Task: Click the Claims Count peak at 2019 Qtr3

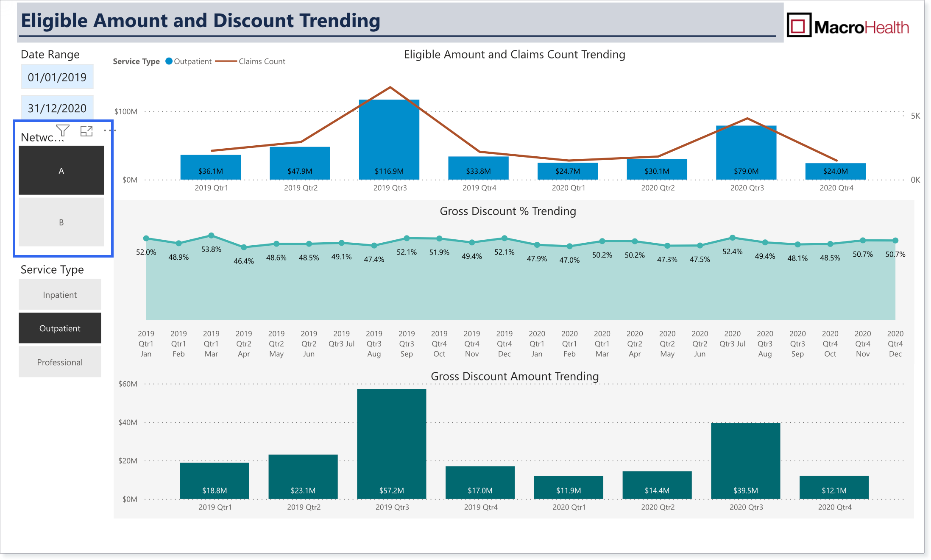Action: (390, 87)
